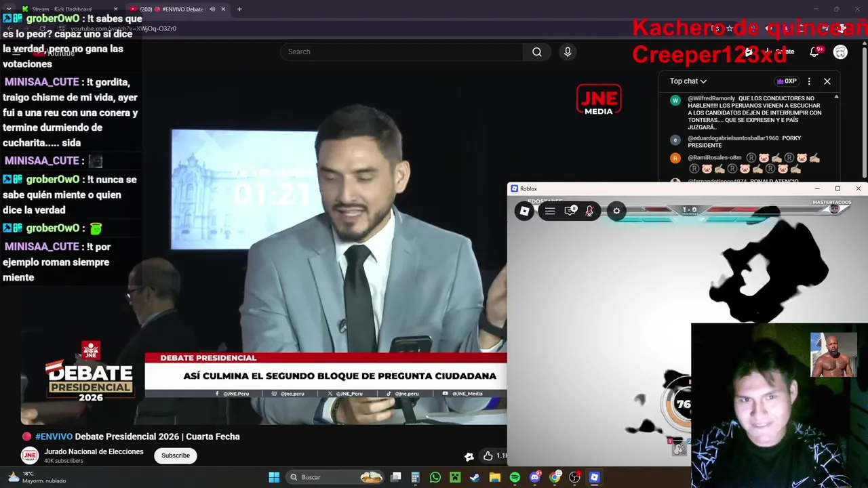Open Minecraft from the taskbar

(x=455, y=477)
